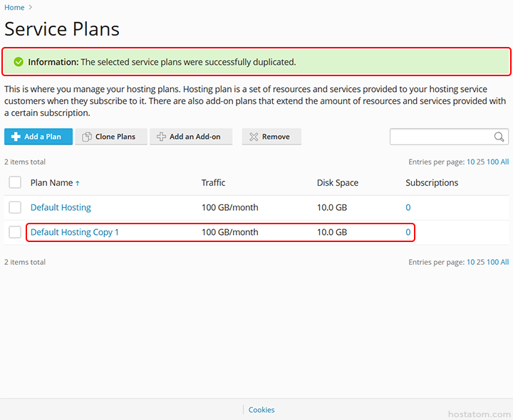Check the Default Hosting row checkbox
This screenshot has height=420, width=513.
15,207
